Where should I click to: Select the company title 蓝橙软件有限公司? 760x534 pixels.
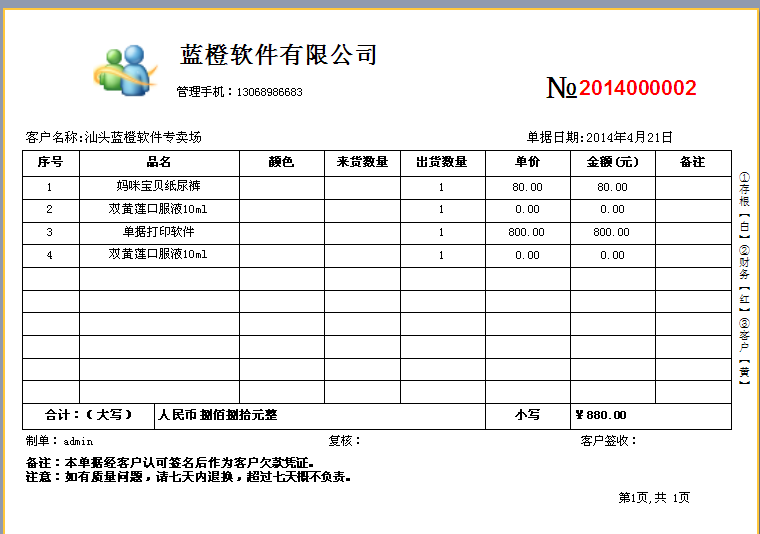click(279, 55)
